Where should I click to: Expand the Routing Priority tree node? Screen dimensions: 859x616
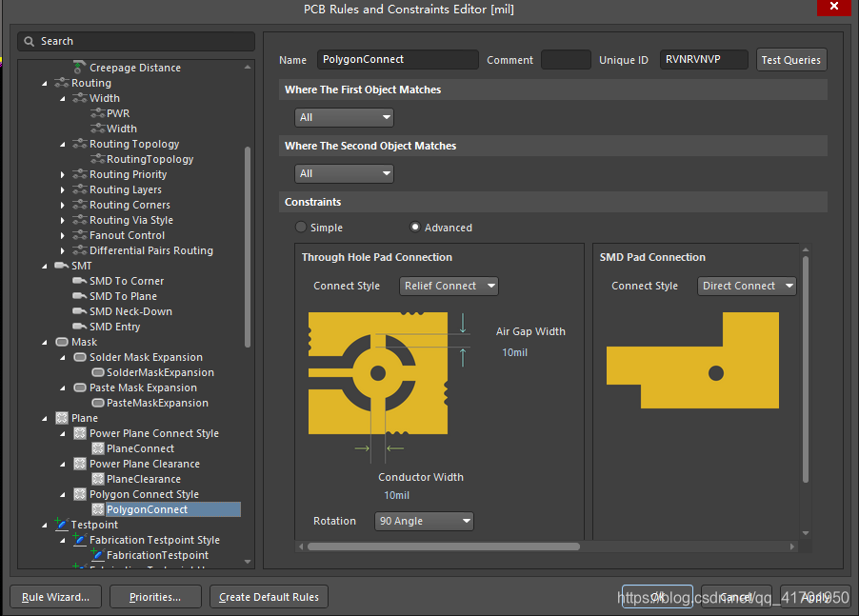click(x=63, y=174)
